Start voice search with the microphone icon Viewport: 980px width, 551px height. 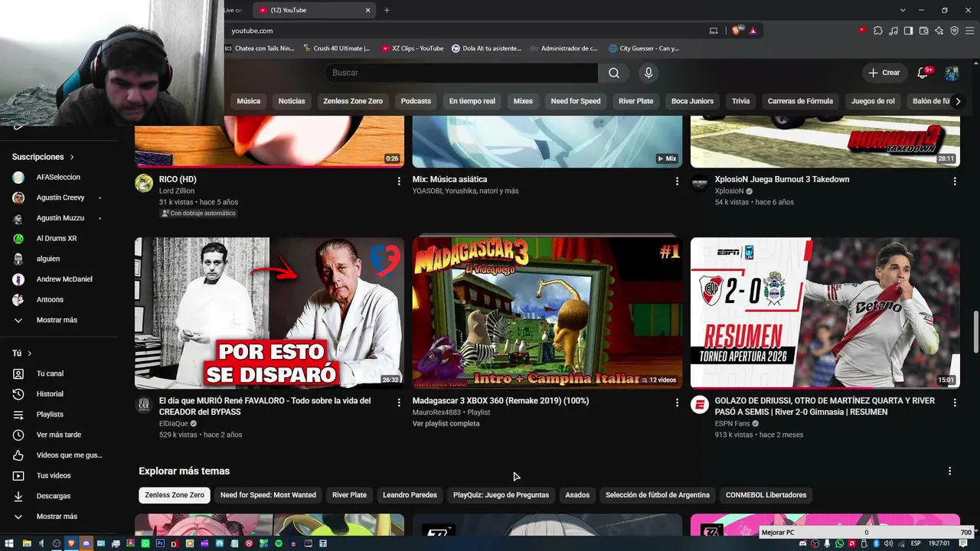coord(648,73)
